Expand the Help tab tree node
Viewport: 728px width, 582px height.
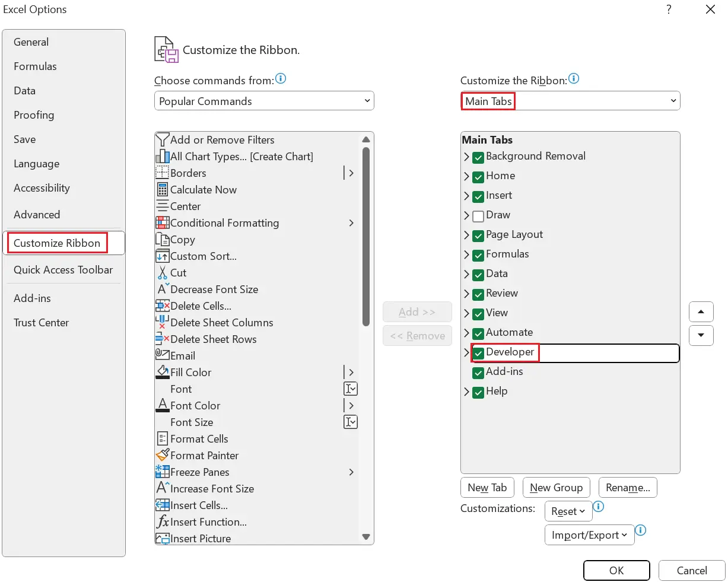point(466,392)
